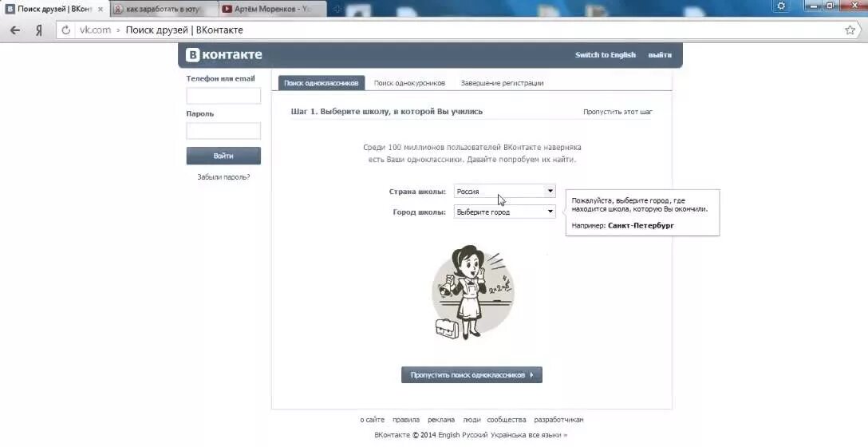868x447 pixels.
Task: Click the 'Санкт-Петербург' example text
Action: (x=641, y=226)
